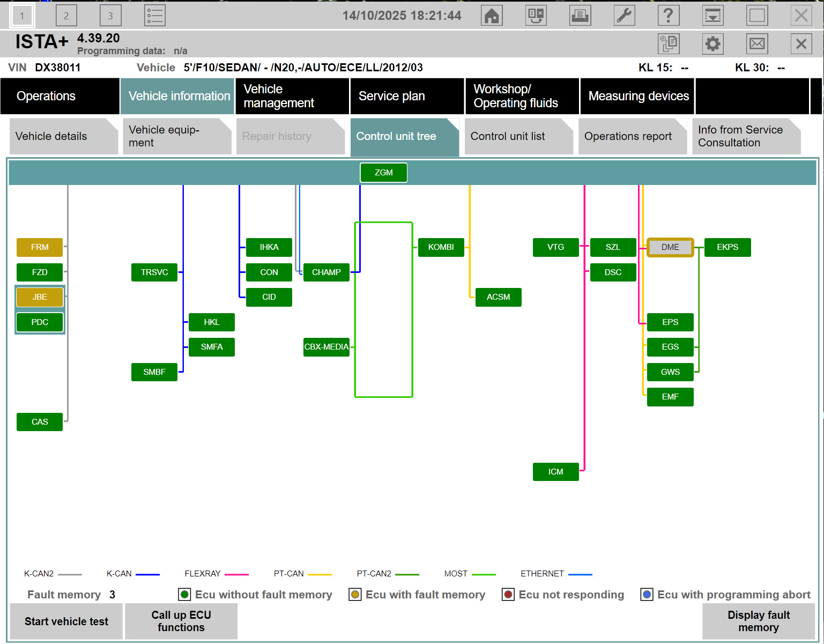Open the home screen icon

(x=492, y=16)
